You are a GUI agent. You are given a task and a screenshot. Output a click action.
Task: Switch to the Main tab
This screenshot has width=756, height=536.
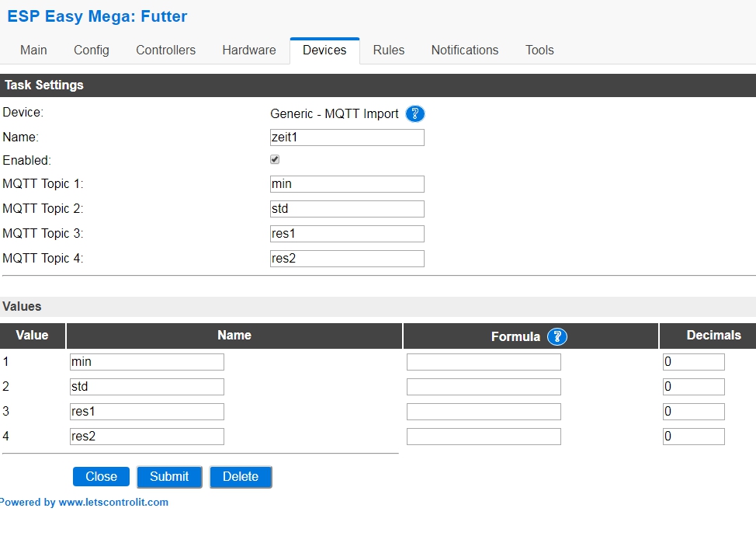click(x=33, y=50)
